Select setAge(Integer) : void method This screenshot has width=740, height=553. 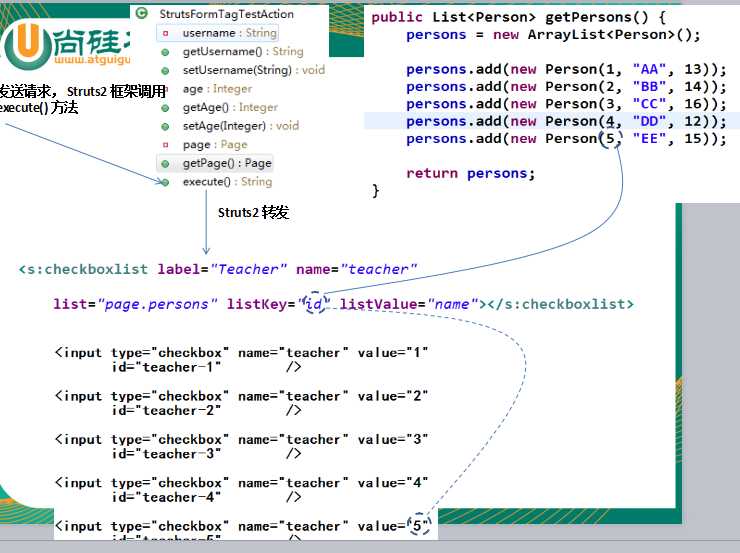[241, 126]
